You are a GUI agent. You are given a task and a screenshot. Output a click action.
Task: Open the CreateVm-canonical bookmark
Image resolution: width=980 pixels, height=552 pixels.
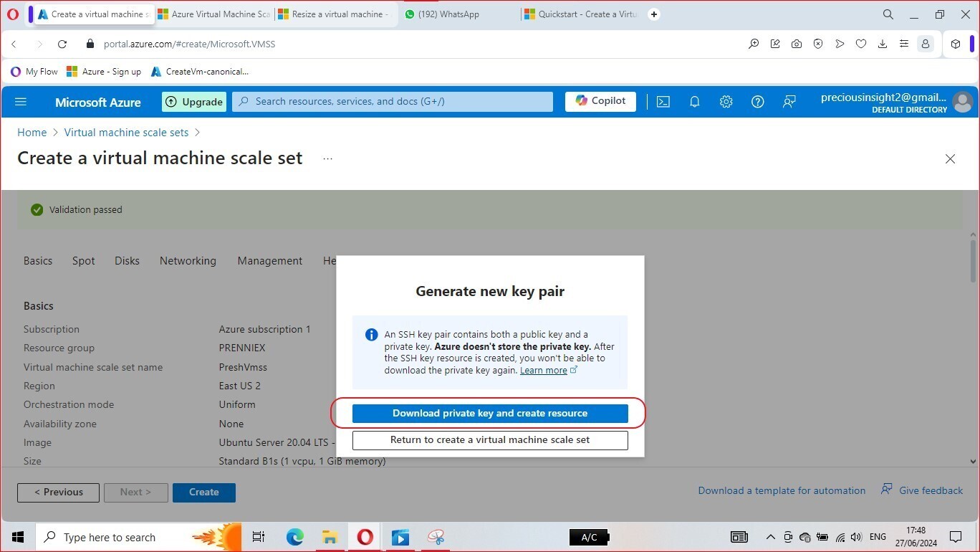pos(200,72)
